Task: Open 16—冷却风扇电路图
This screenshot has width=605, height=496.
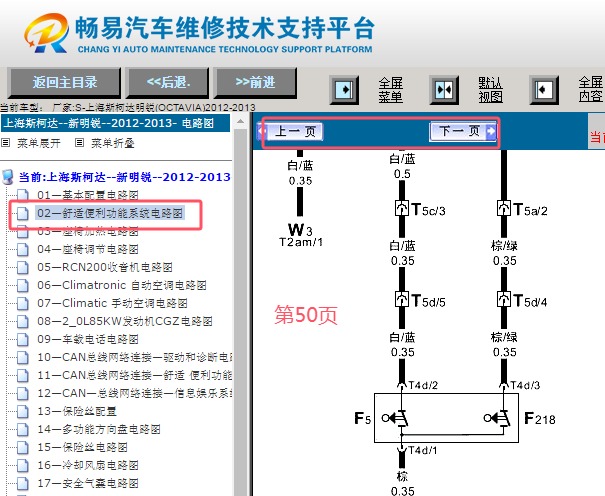Action: 88,466
